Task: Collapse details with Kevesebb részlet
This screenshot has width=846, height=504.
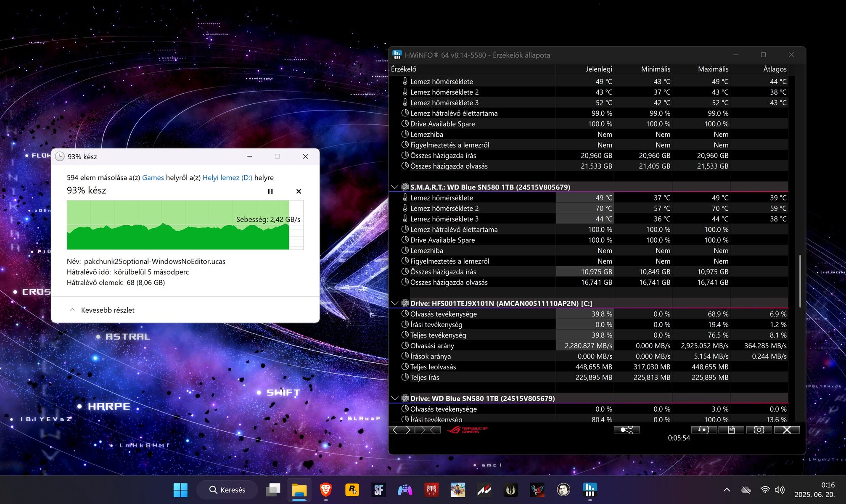Action: pyautogui.click(x=102, y=310)
